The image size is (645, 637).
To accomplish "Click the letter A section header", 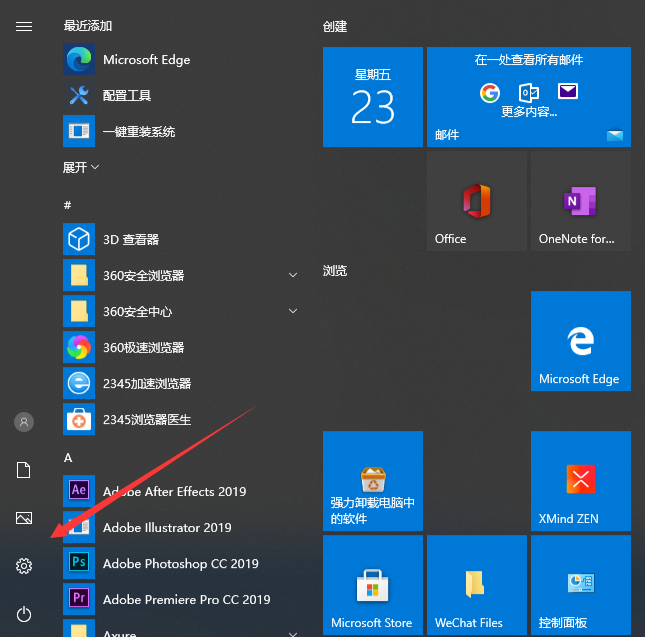I will tap(68, 457).
